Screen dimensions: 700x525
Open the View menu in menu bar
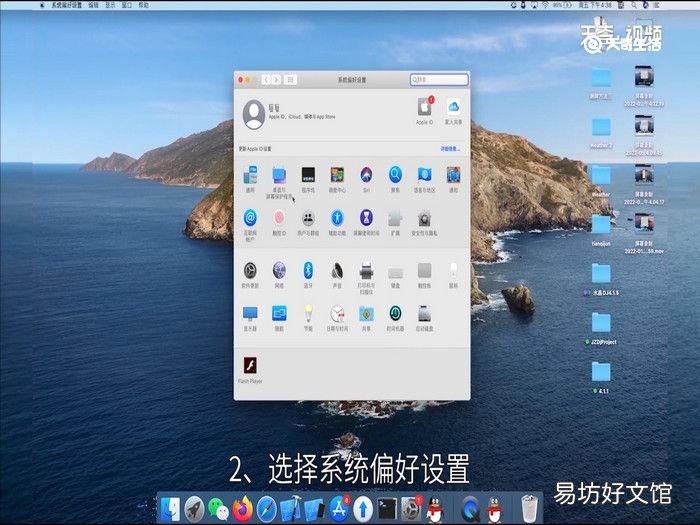coord(110,5)
